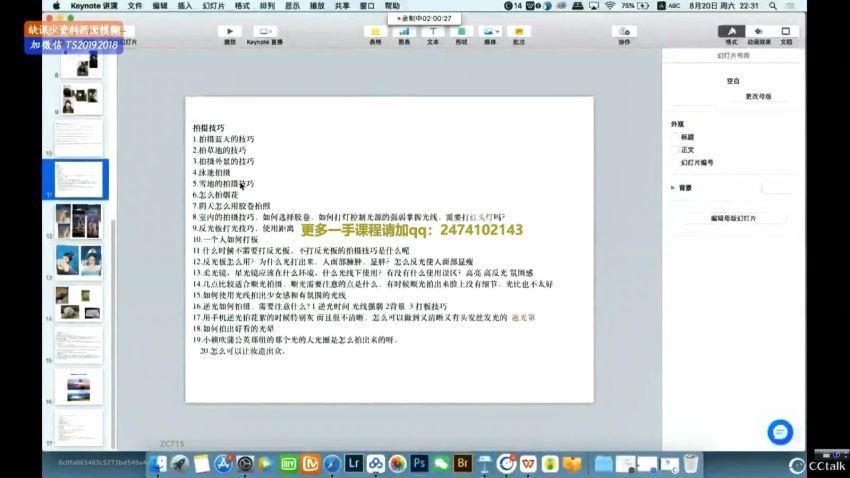Toggle the 幻灯片编号 checkbox
Screen dimensions: 850x478
[675, 163]
